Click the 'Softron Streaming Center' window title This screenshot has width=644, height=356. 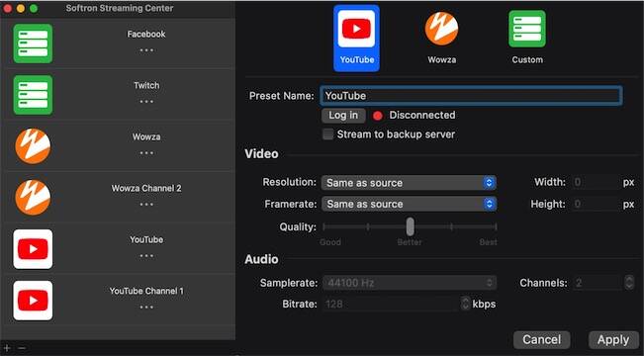click(x=120, y=8)
